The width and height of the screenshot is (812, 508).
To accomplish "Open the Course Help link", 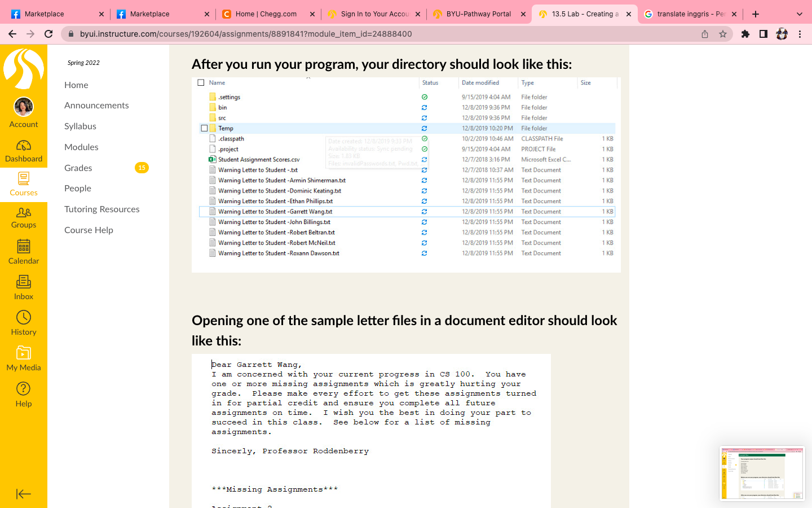I will click(89, 230).
